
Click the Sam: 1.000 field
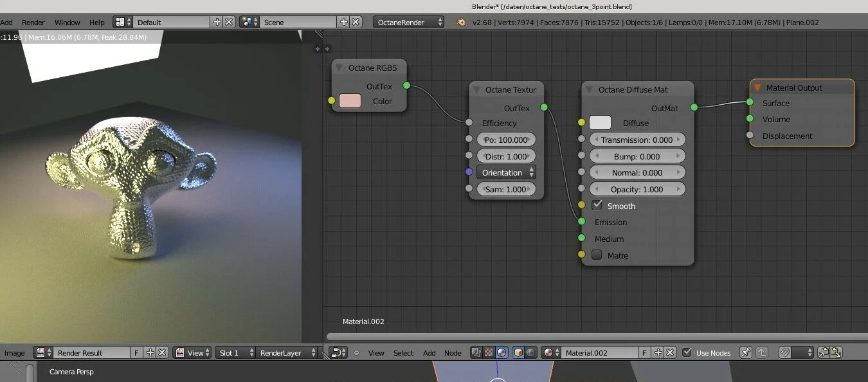click(506, 189)
